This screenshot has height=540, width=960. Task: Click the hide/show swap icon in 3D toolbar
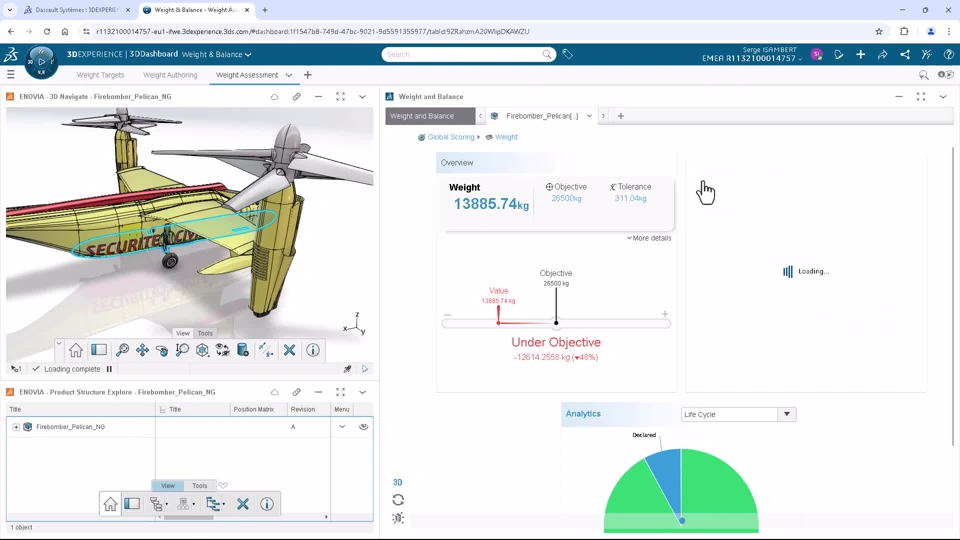click(x=222, y=350)
